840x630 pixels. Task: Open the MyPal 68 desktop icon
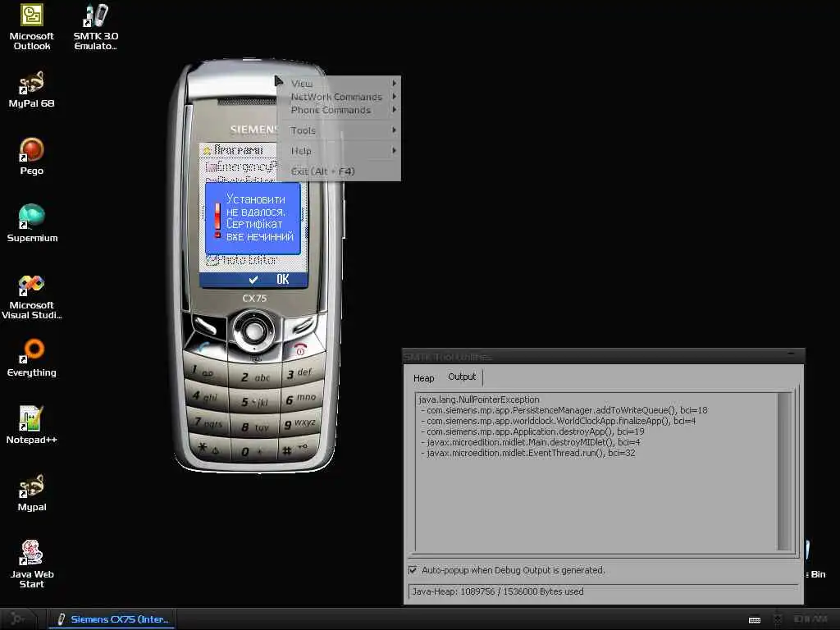pyautogui.click(x=32, y=89)
